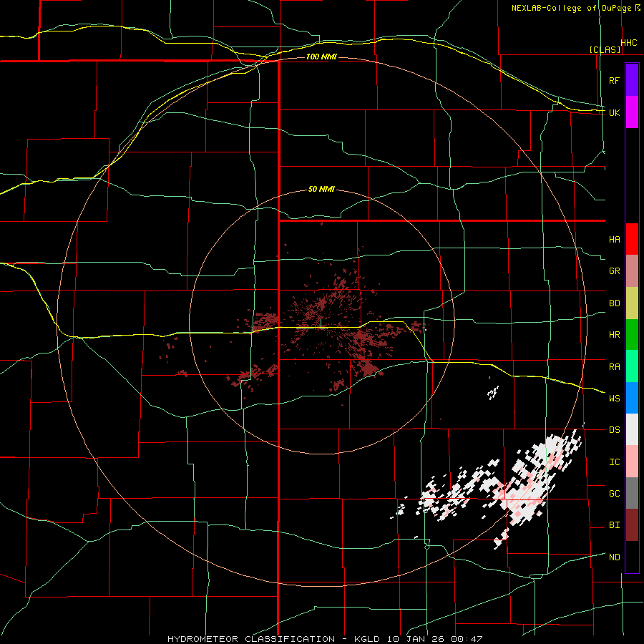Viewport: 644px width, 644px height.
Task: Click the dark green HR legend swatch
Action: (632, 335)
